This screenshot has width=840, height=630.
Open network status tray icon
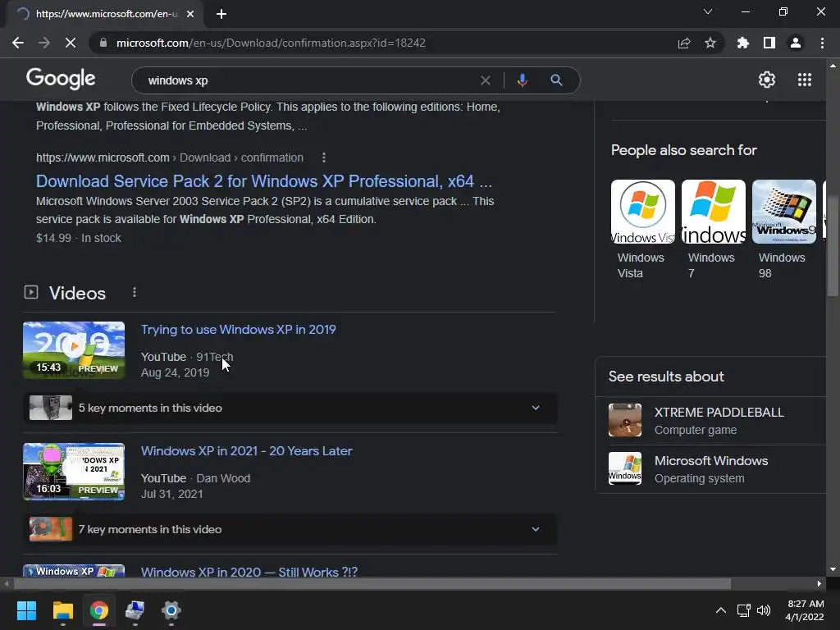tap(743, 610)
